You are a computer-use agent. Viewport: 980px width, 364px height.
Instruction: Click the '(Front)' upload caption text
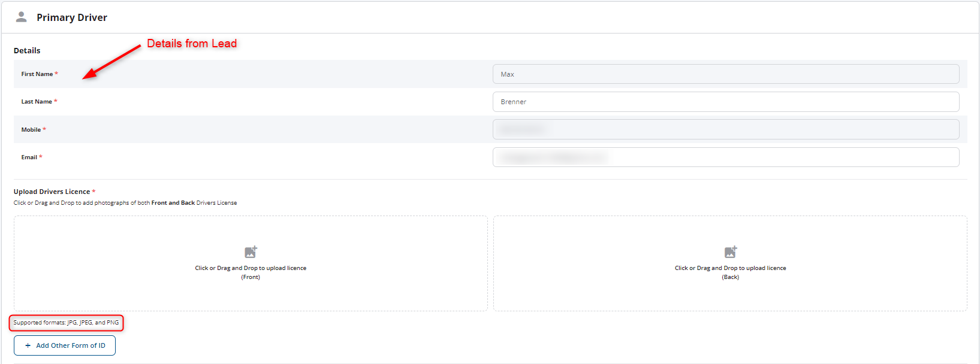(x=251, y=277)
